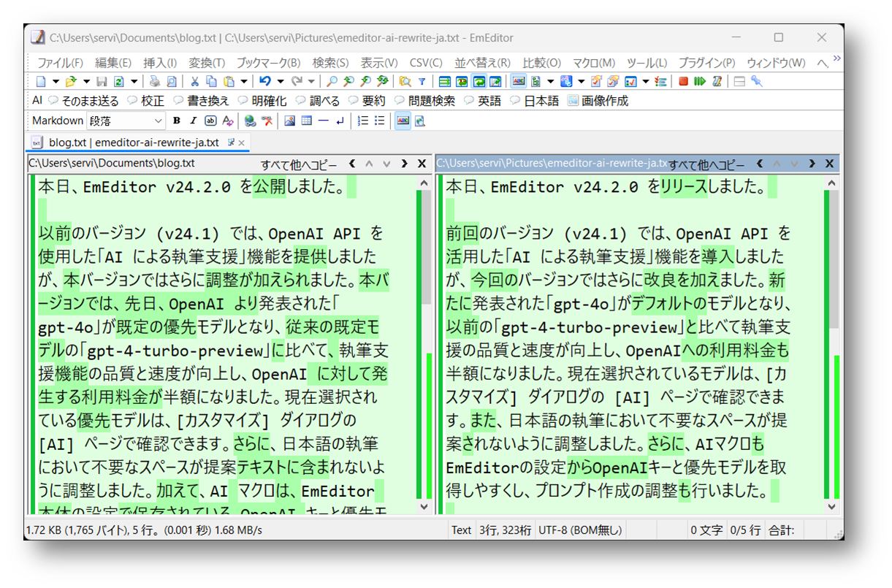
Task: Click the Print icon
Action: pos(154,82)
